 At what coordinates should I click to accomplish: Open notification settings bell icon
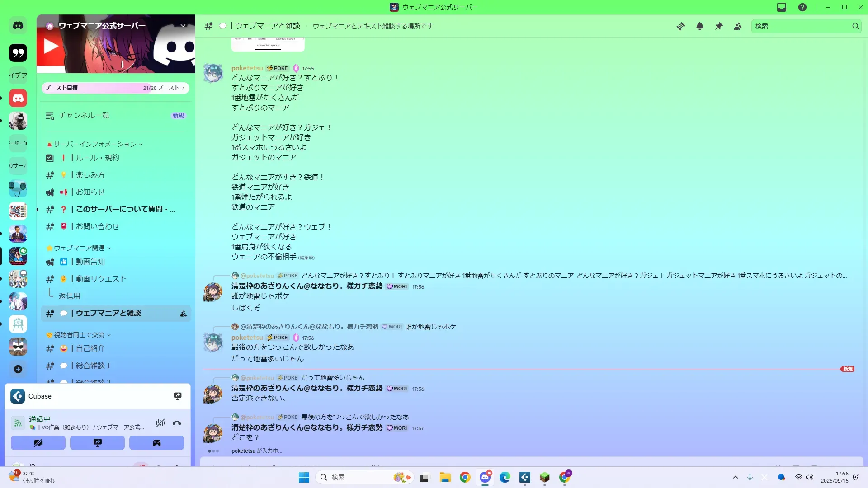699,26
